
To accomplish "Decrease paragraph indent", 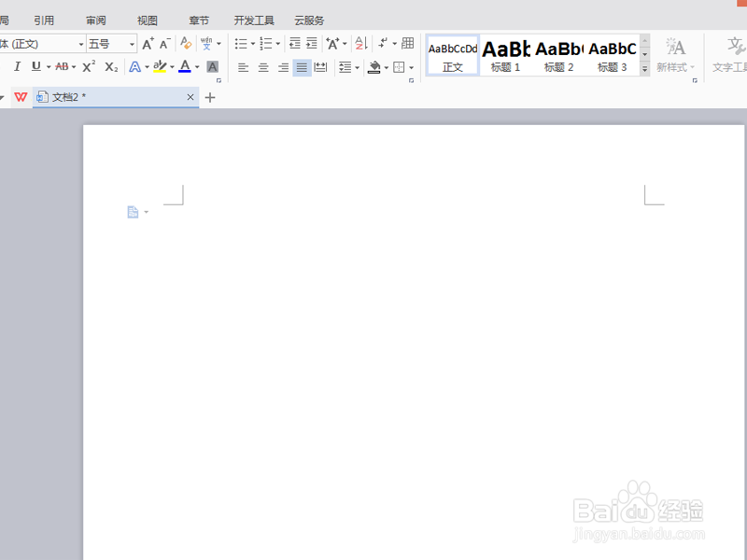I will pos(295,43).
